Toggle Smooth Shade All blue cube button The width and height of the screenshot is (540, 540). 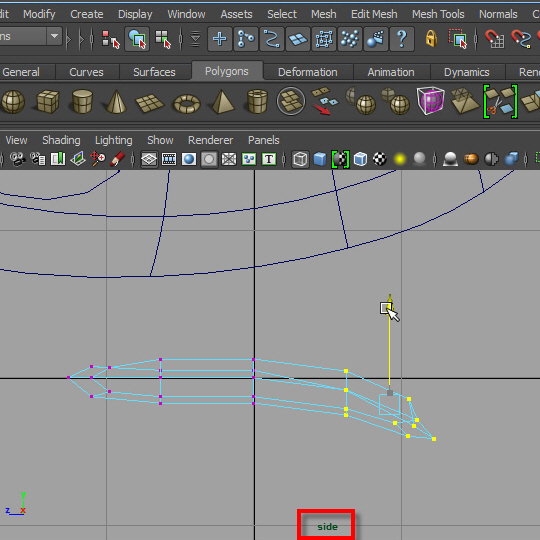coord(320,159)
